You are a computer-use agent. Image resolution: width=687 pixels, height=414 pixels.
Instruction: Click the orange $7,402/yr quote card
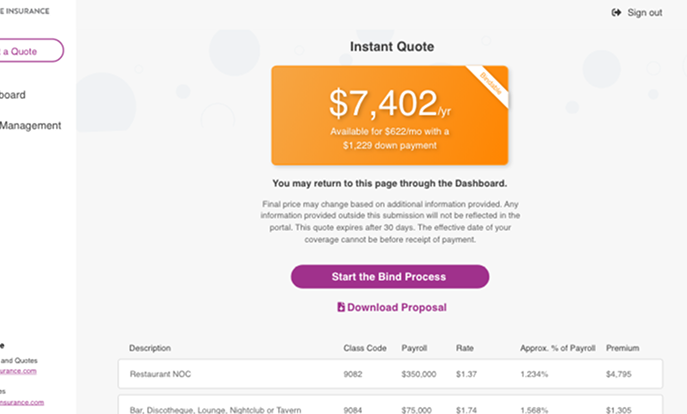point(390,115)
